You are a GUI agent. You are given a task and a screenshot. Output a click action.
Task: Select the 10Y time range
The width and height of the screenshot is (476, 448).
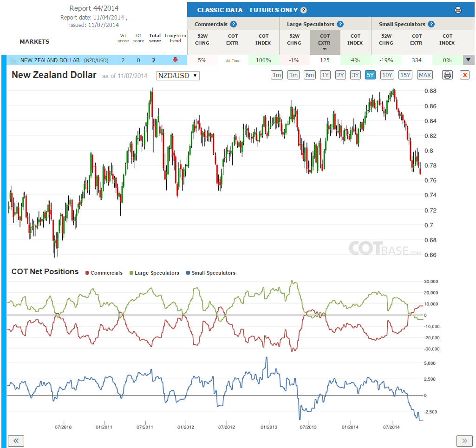pos(387,75)
